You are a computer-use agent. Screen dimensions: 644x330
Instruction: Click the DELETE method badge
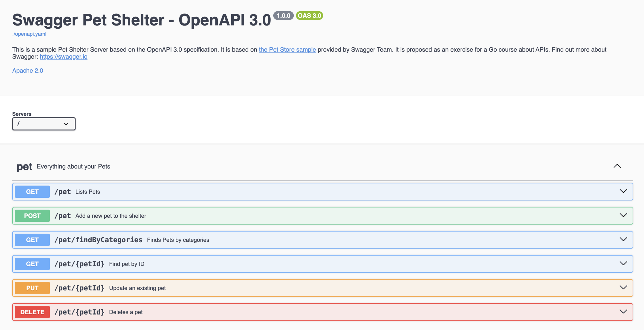(x=32, y=312)
